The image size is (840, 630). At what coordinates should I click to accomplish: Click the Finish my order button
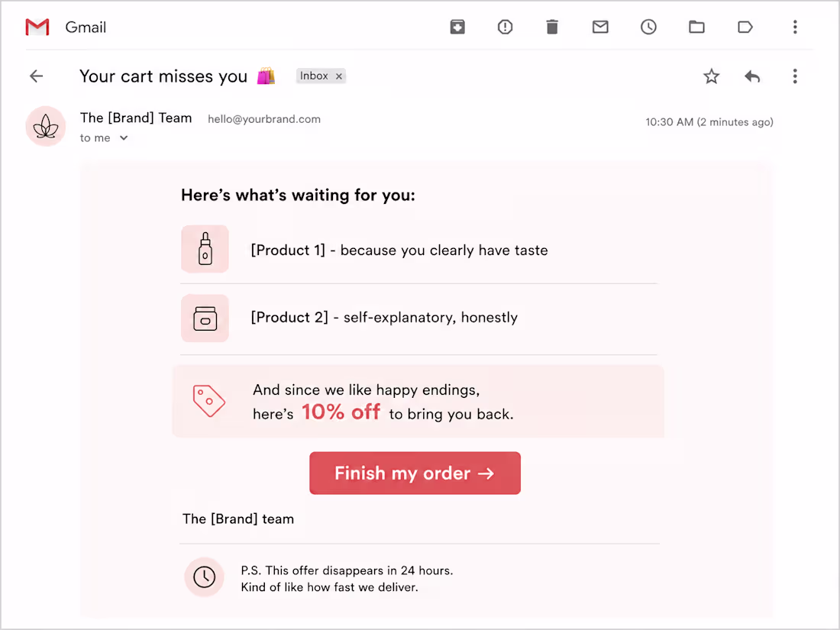pyautogui.click(x=415, y=473)
